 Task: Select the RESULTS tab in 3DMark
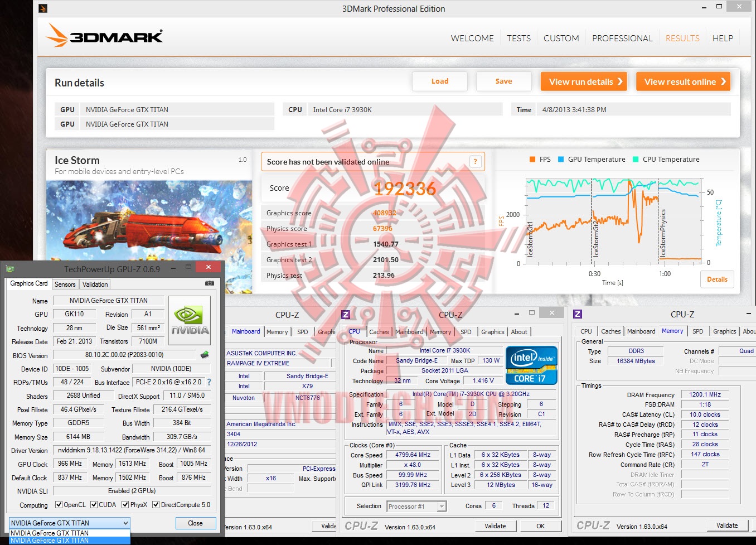[682, 38]
